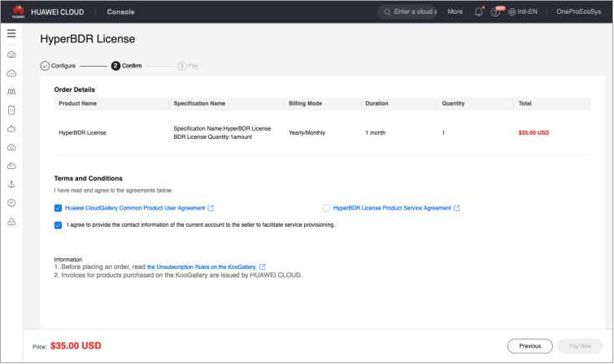Click the Yearly/Monthly billing mode cell
Image resolution: width=614 pixels, height=364 pixels.
[x=307, y=132]
